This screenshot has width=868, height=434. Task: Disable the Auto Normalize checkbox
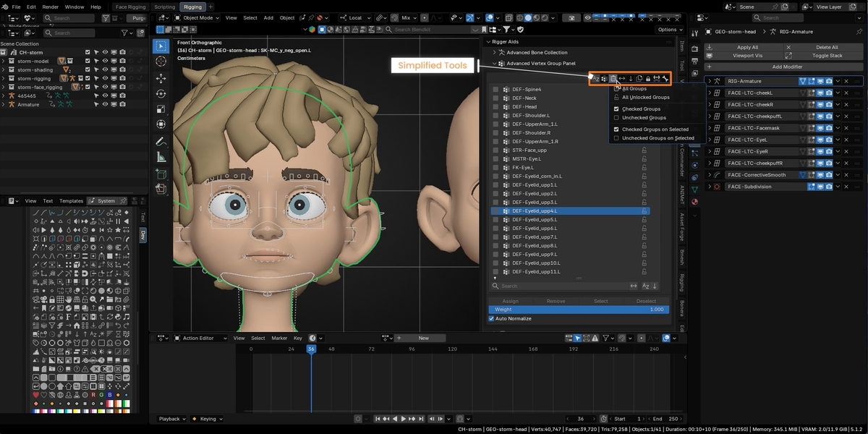492,318
